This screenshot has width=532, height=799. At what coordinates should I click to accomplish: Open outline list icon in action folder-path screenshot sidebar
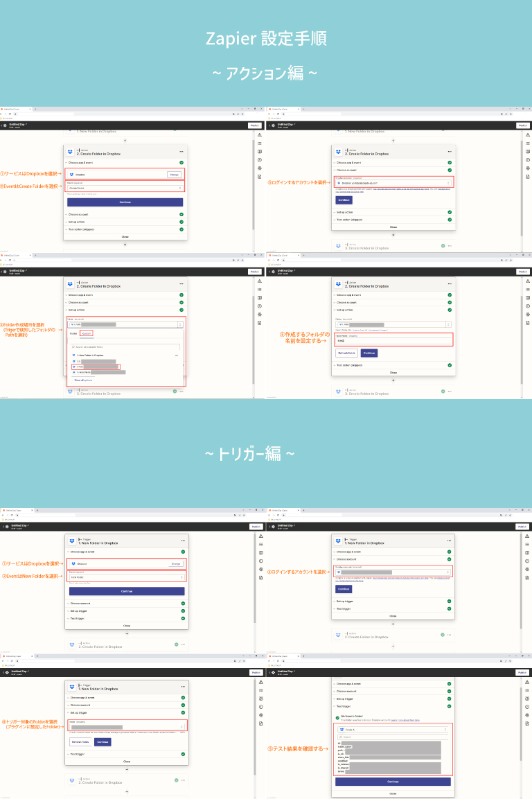(259, 290)
